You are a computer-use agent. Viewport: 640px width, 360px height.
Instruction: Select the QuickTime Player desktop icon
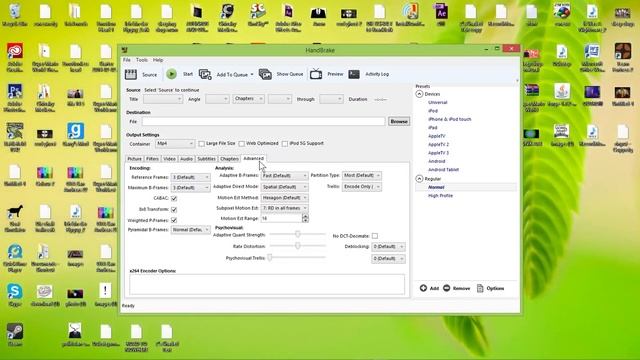click(x=15, y=252)
